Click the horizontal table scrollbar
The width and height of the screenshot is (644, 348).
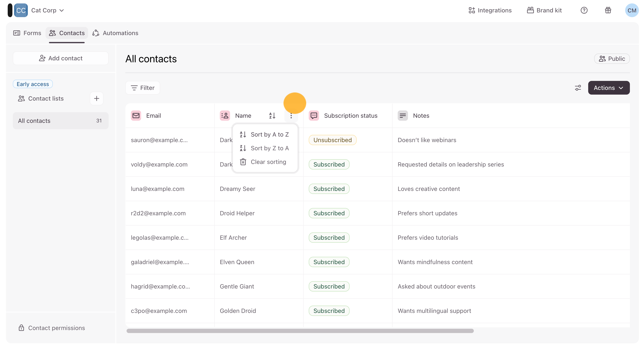(x=300, y=331)
